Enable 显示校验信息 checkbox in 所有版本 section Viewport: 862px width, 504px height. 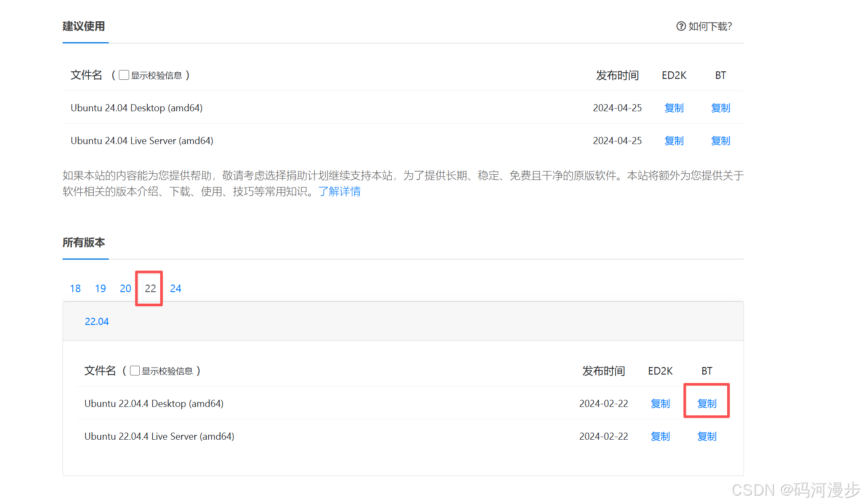135,371
